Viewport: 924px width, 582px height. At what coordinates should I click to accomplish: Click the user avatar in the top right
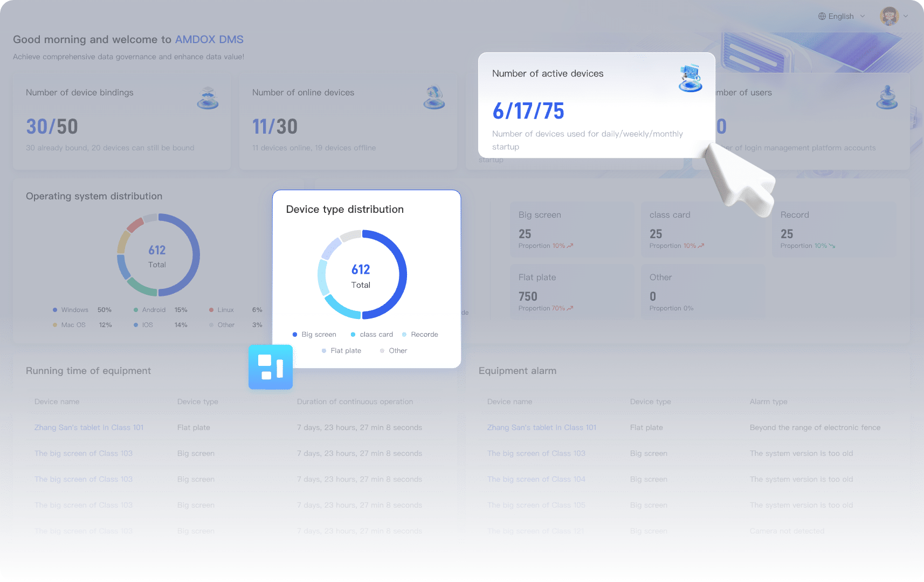click(888, 16)
